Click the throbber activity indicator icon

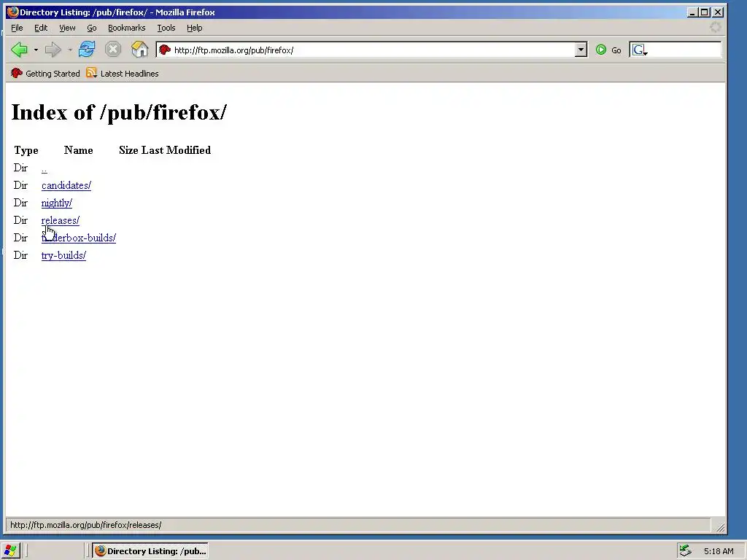pyautogui.click(x=715, y=27)
